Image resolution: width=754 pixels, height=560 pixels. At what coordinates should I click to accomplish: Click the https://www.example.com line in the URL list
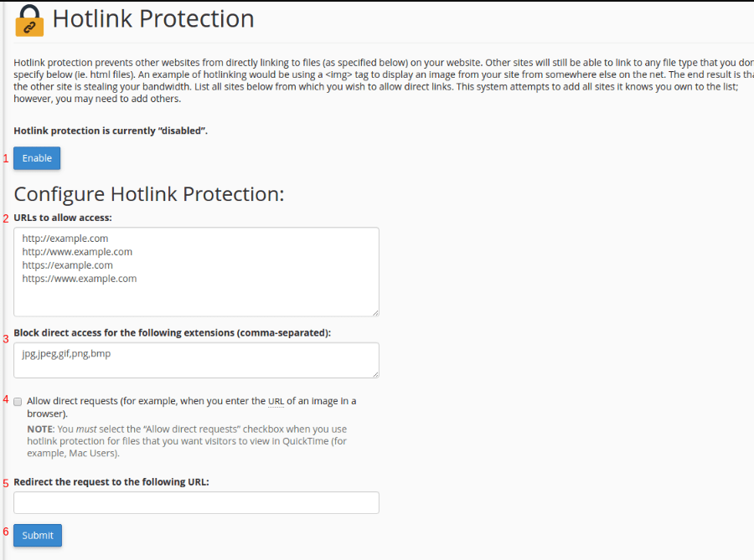click(x=80, y=279)
